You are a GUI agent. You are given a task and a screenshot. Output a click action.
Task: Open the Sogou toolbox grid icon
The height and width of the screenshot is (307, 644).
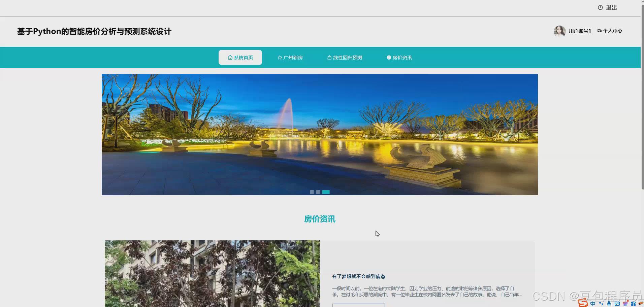pos(633,304)
